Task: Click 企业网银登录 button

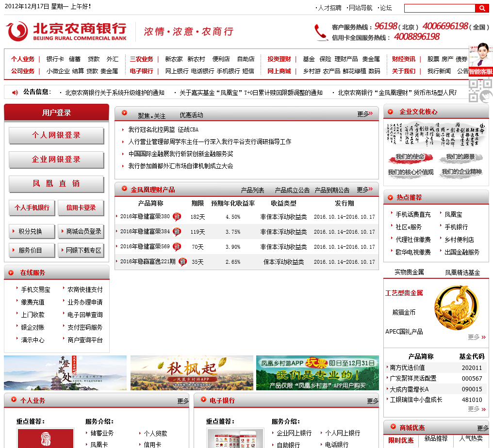Action: coord(56,160)
